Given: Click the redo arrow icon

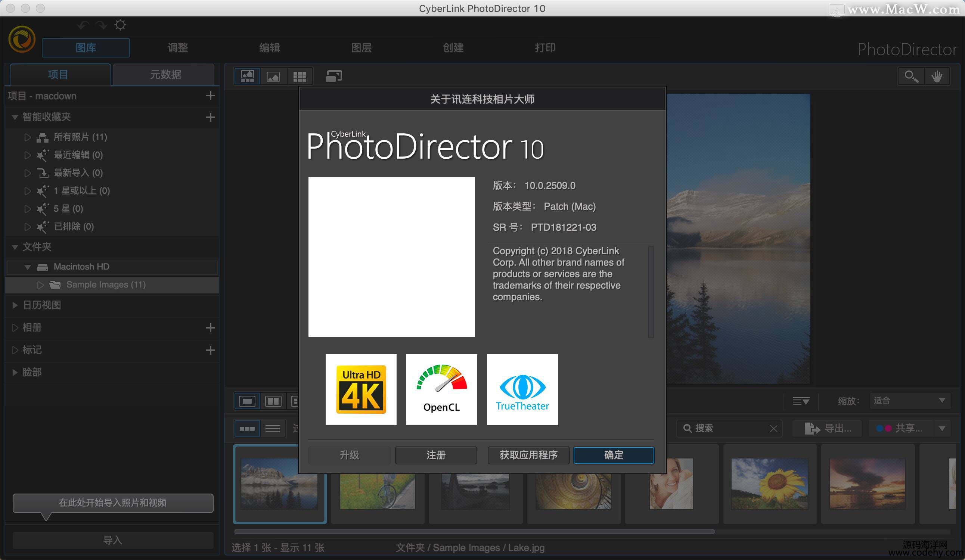Looking at the screenshot, I should pyautogui.click(x=101, y=25).
